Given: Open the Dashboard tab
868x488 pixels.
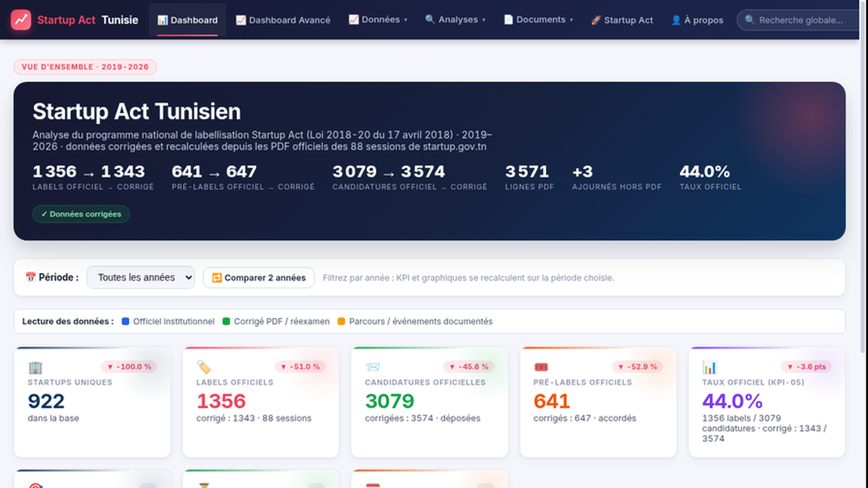Looking at the screenshot, I should point(188,20).
